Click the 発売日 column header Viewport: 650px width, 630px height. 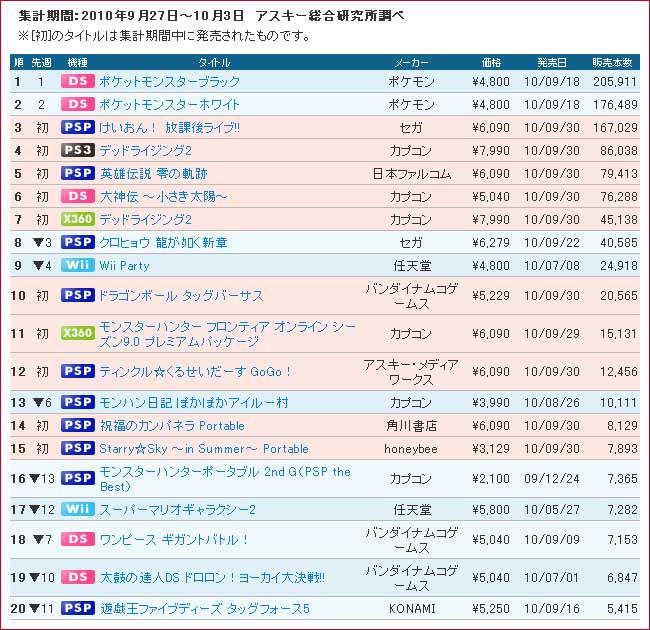pyautogui.click(x=552, y=62)
